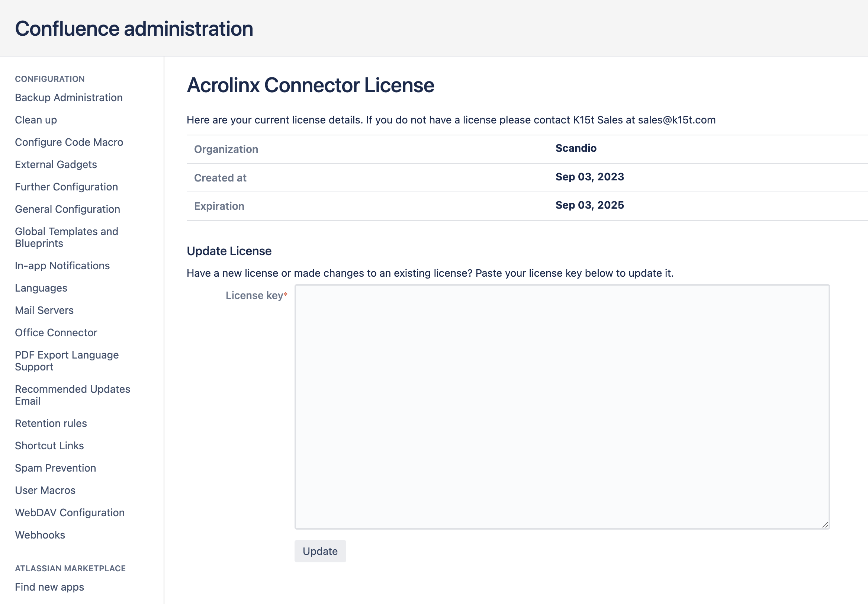This screenshot has height=604, width=868.
Task: Click inside the License key text area
Action: tap(562, 407)
